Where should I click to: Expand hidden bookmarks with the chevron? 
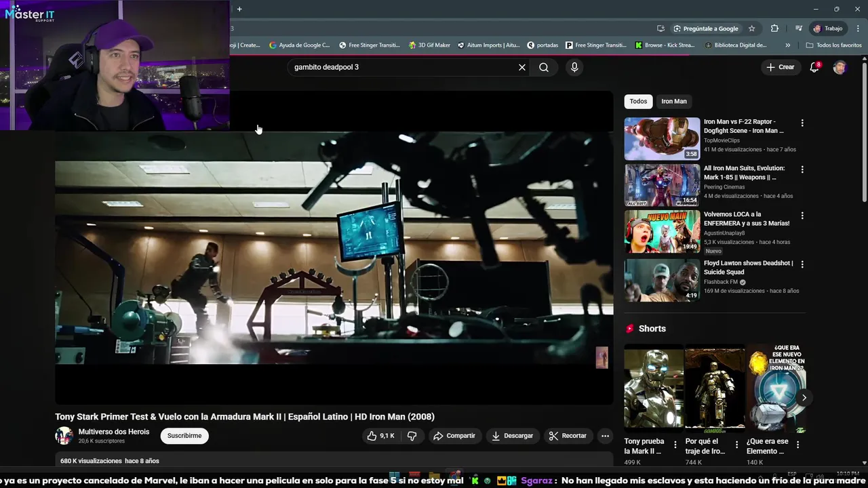[x=787, y=45]
